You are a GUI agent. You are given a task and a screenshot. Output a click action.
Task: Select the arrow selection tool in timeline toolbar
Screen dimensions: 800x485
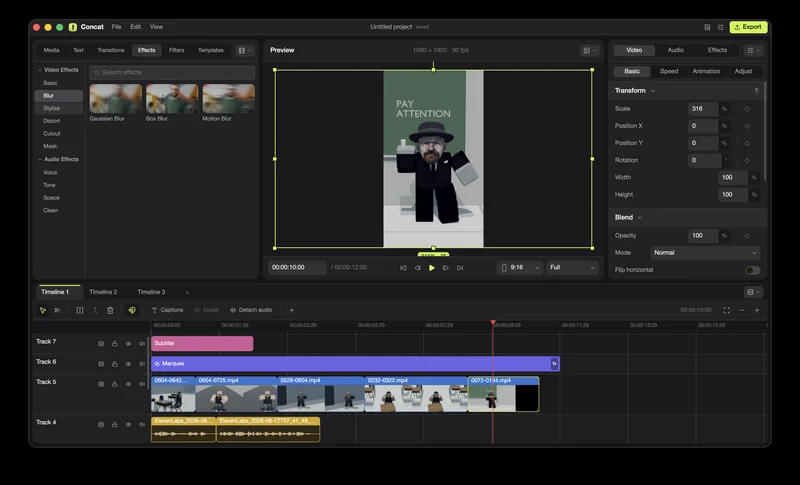[43, 310]
